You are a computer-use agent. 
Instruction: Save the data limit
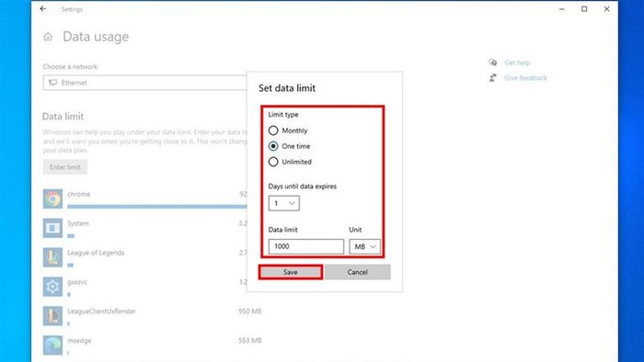pyautogui.click(x=291, y=272)
